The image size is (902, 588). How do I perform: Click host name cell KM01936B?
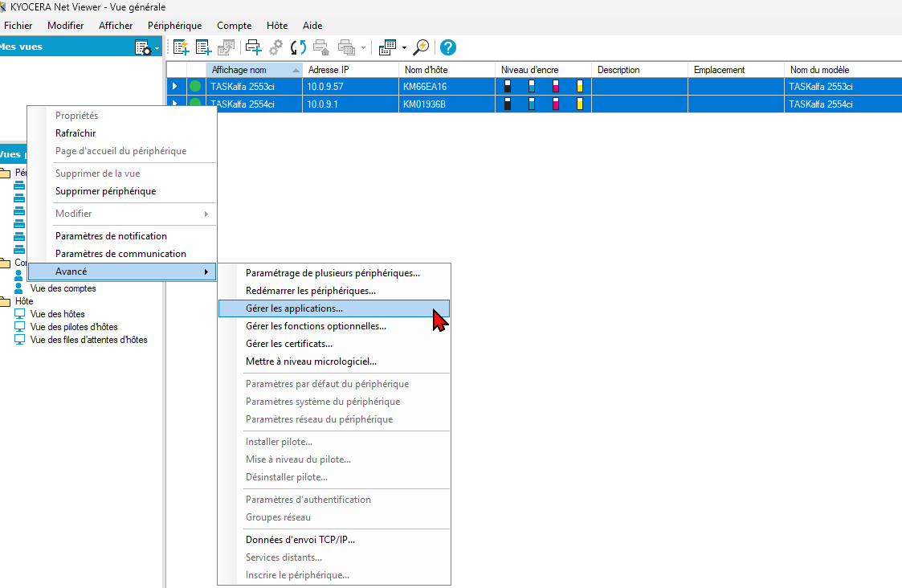click(447, 104)
